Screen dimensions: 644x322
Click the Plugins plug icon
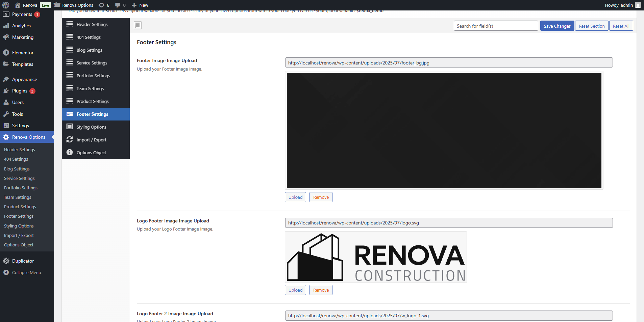[x=6, y=91]
